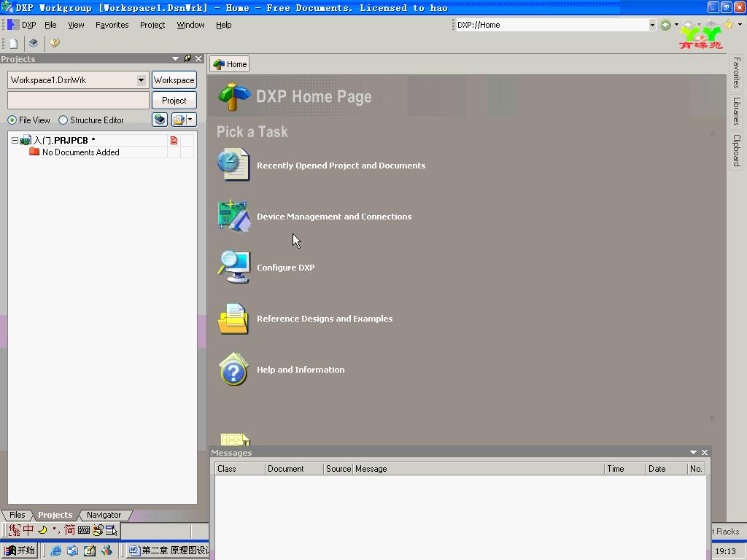This screenshot has height=560, width=747.
Task: Collapse the Pick a Task section chevron
Action: point(712,134)
